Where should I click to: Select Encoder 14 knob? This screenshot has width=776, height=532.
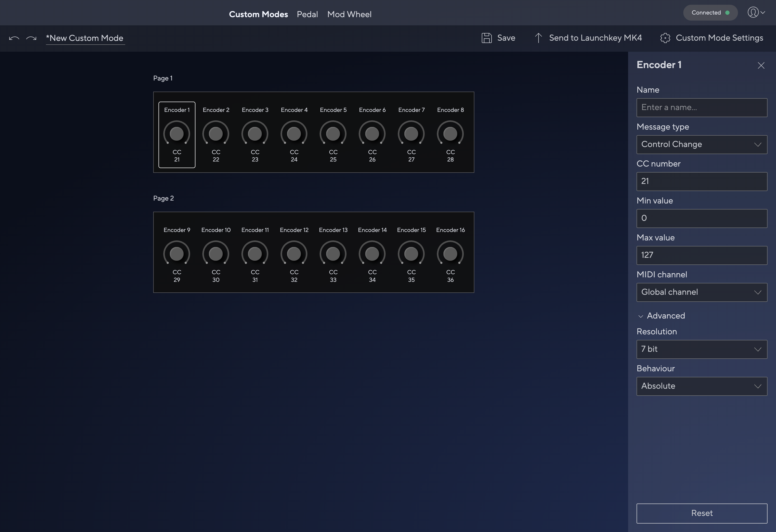(372, 254)
